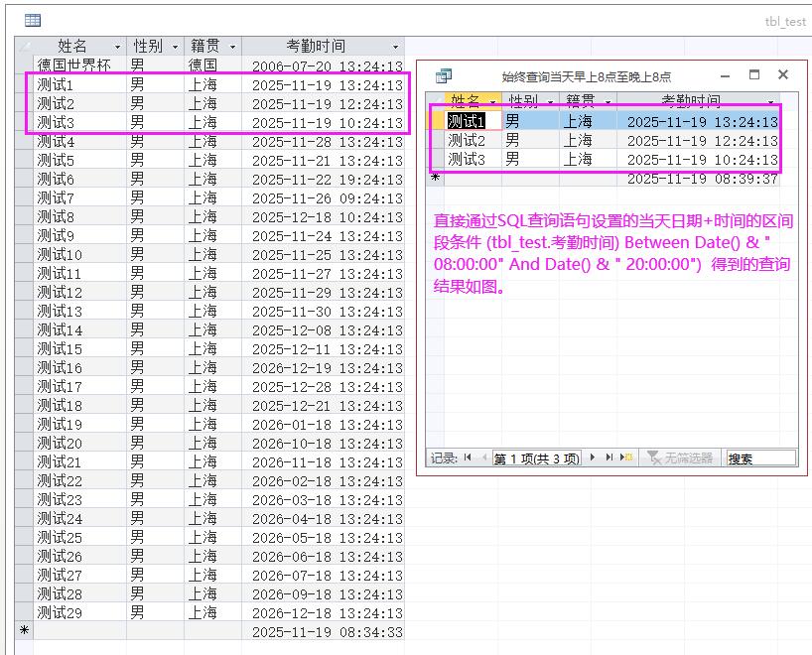Go to first record in navigation bar
Image resolution: width=812 pixels, height=655 pixels.
click(467, 458)
